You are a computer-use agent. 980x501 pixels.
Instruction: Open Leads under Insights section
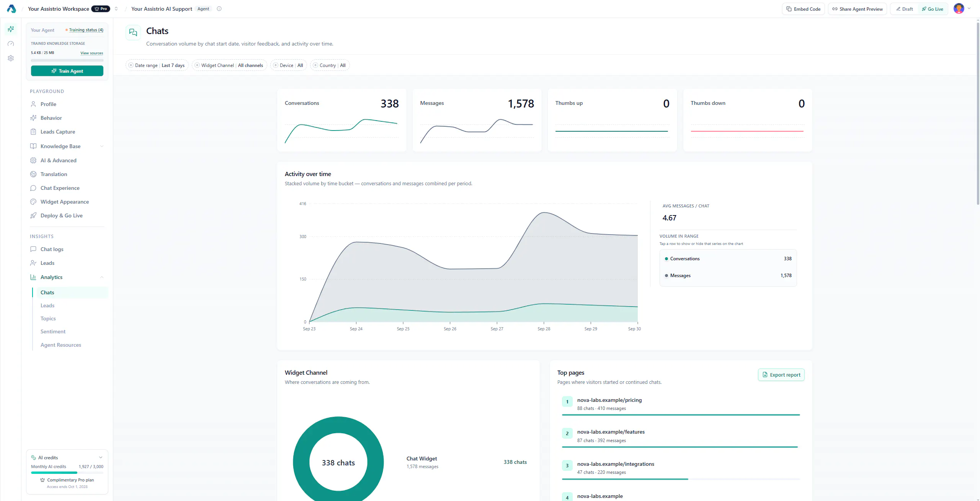(x=67, y=263)
